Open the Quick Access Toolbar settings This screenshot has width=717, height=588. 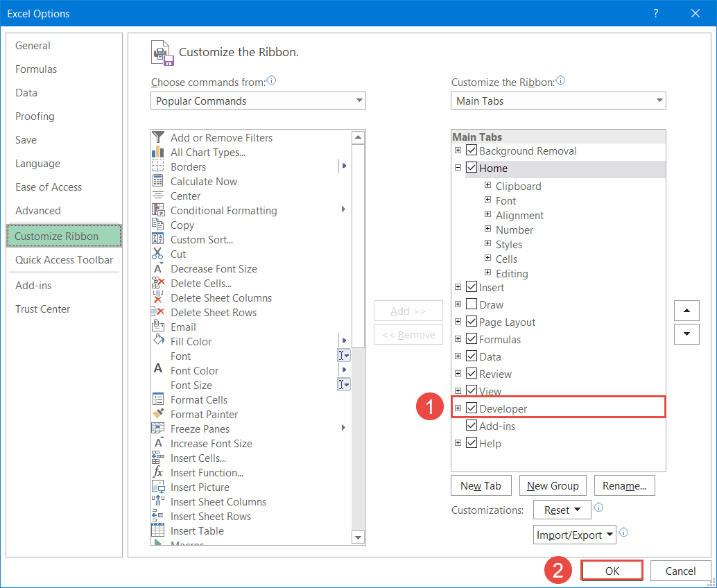point(63,260)
